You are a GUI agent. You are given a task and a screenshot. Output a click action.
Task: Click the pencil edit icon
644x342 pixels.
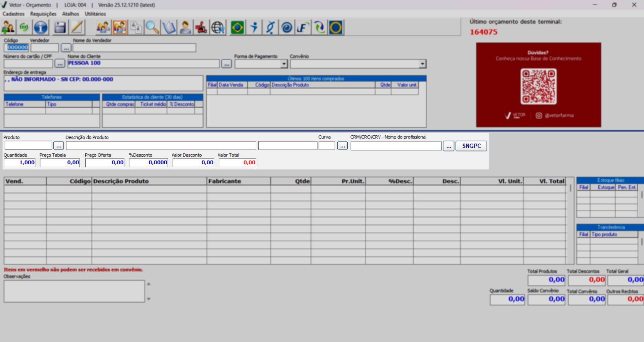click(77, 28)
